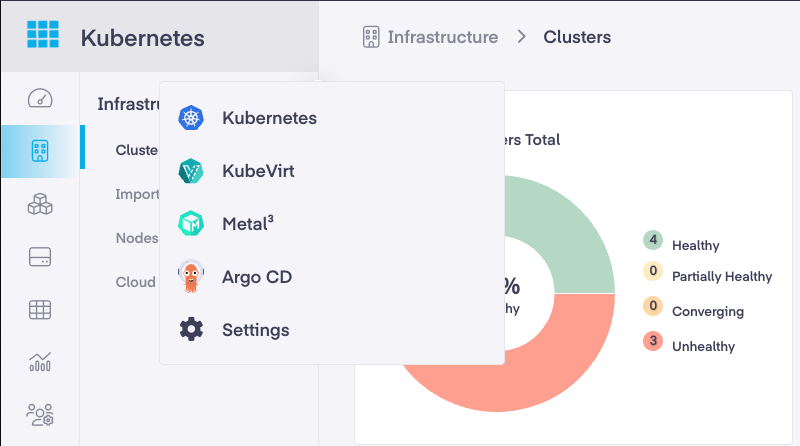This screenshot has height=446, width=800.
Task: Choose Settings in the app menu
Action: pyautogui.click(x=332, y=330)
